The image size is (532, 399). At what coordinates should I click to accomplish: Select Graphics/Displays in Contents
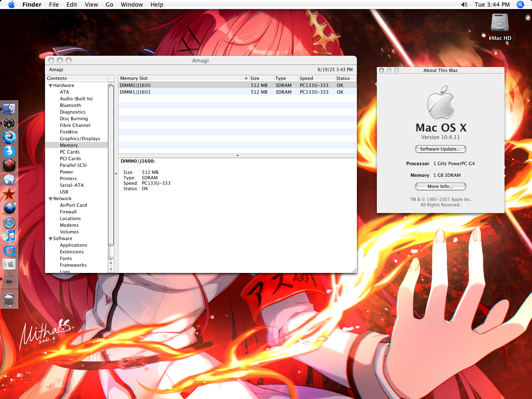tap(80, 139)
